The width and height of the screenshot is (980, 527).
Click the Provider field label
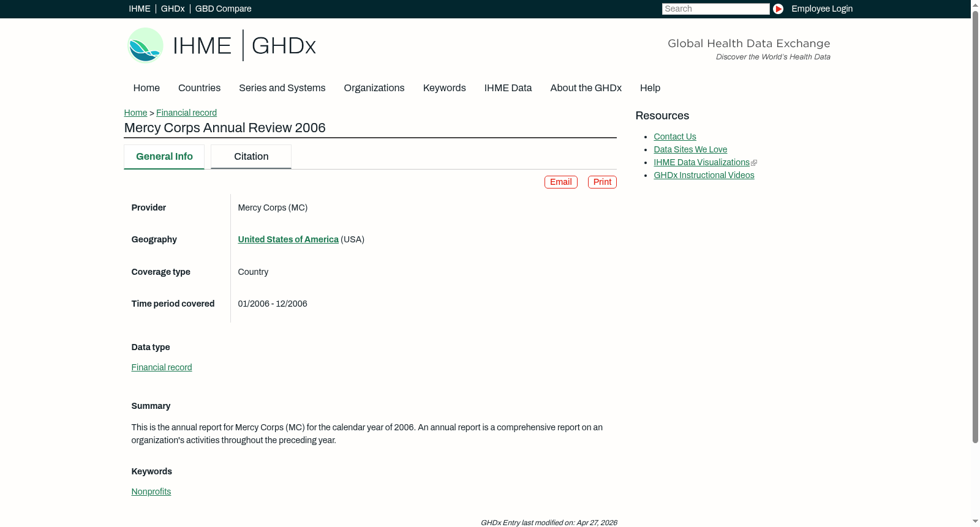[149, 207]
